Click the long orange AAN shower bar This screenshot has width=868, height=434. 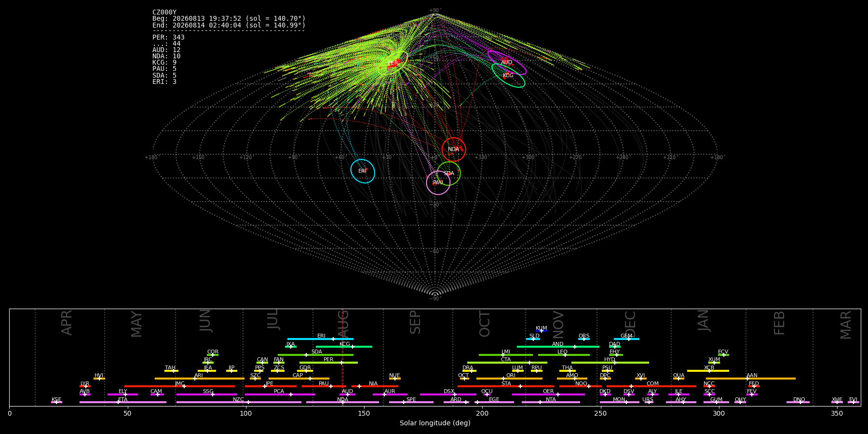coord(751,379)
